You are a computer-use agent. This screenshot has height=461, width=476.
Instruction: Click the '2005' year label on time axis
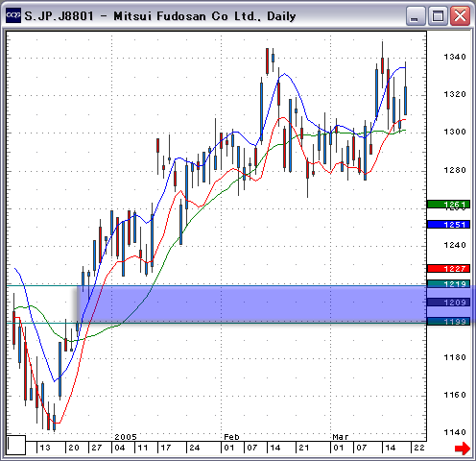tap(126, 437)
